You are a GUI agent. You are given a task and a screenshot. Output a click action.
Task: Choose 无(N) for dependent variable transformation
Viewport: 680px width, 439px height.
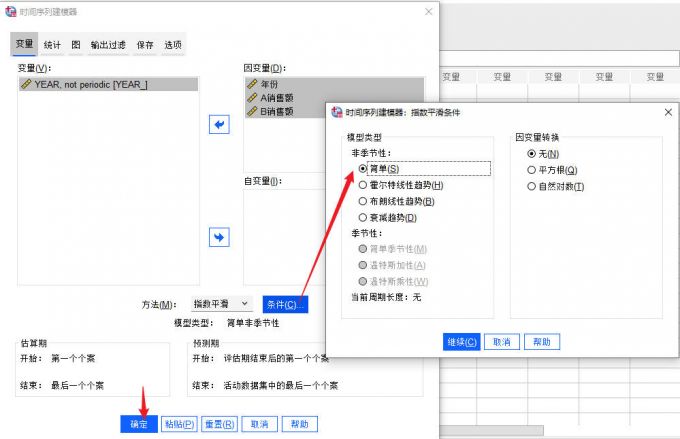(x=531, y=154)
